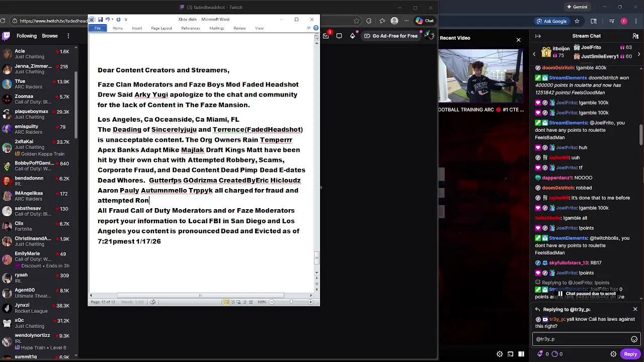Open the Browse tab on Twitch
Image resolution: width=644 pixels, height=362 pixels.
(49, 36)
